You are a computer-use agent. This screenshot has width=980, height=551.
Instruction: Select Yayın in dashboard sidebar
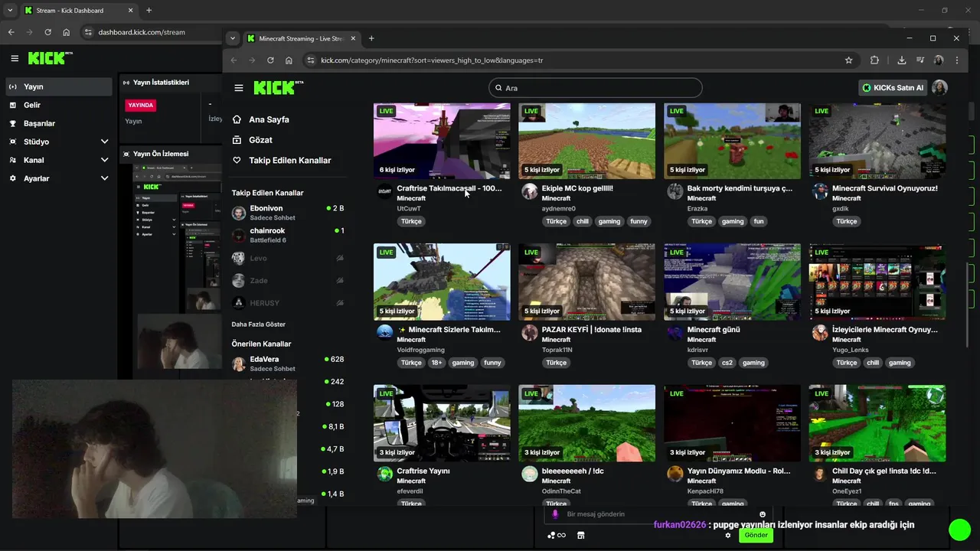pos(59,86)
